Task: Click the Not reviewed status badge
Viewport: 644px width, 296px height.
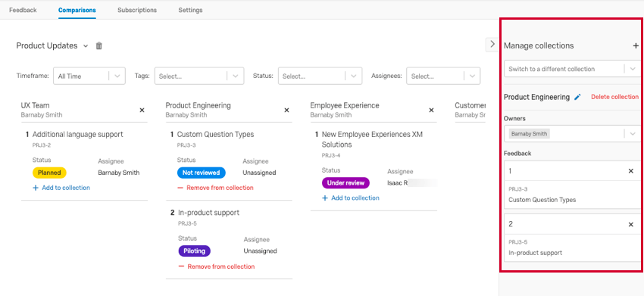Action: (x=202, y=173)
